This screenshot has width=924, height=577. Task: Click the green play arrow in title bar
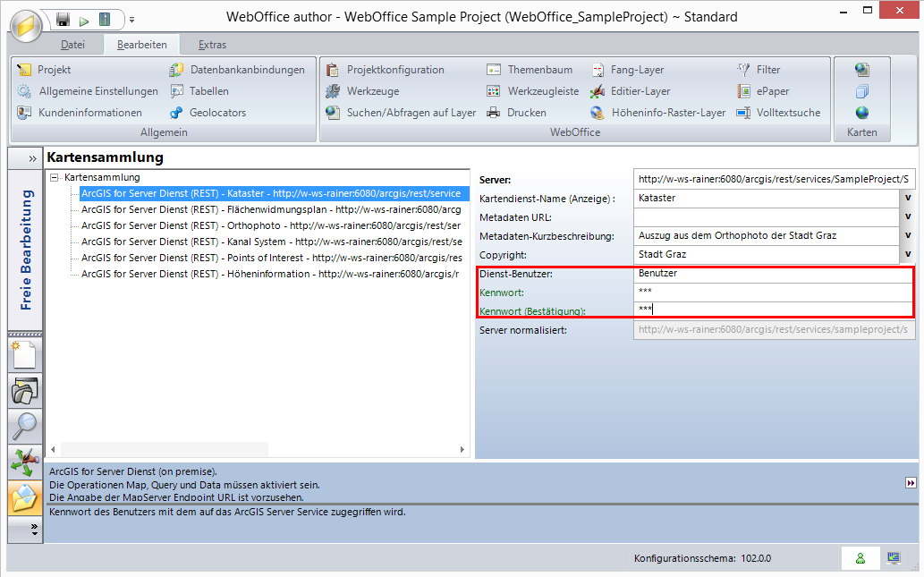pyautogui.click(x=84, y=20)
